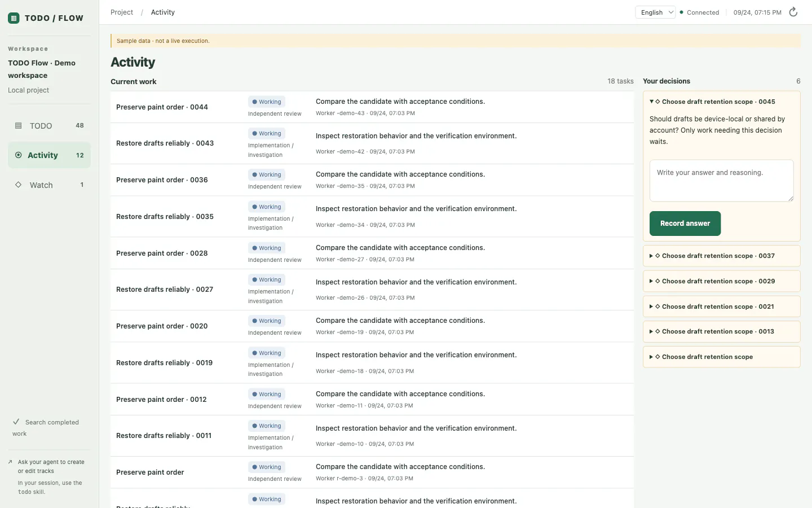Click diamond icon of decision 0037

657,256
